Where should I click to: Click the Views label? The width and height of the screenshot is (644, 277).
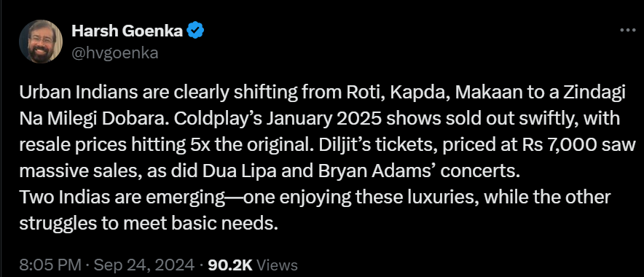tap(276, 265)
